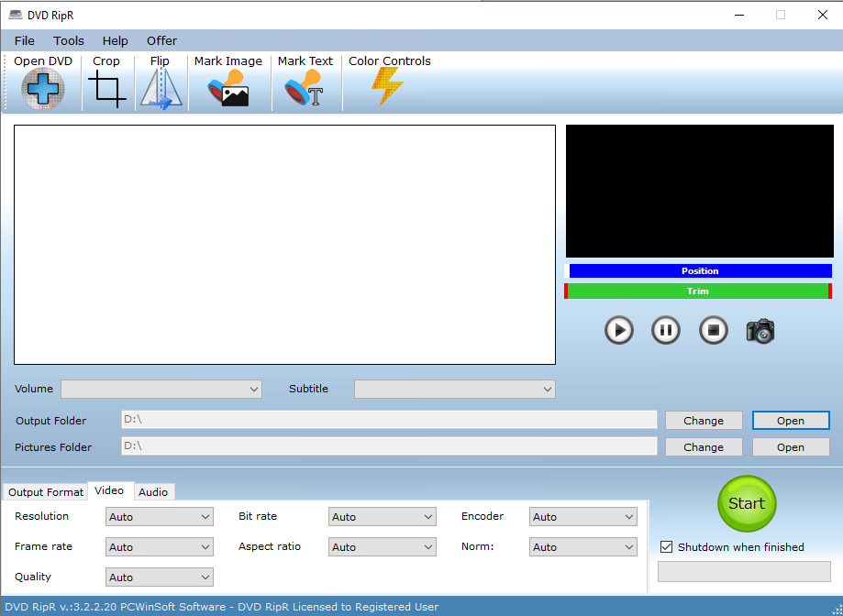This screenshot has height=616, width=843.
Task: Select the Crop tool
Action: (107, 89)
